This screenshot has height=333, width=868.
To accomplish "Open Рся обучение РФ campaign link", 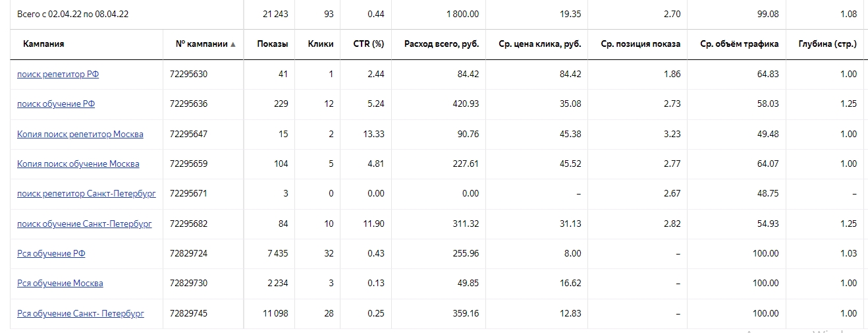I will pyautogui.click(x=51, y=253).
